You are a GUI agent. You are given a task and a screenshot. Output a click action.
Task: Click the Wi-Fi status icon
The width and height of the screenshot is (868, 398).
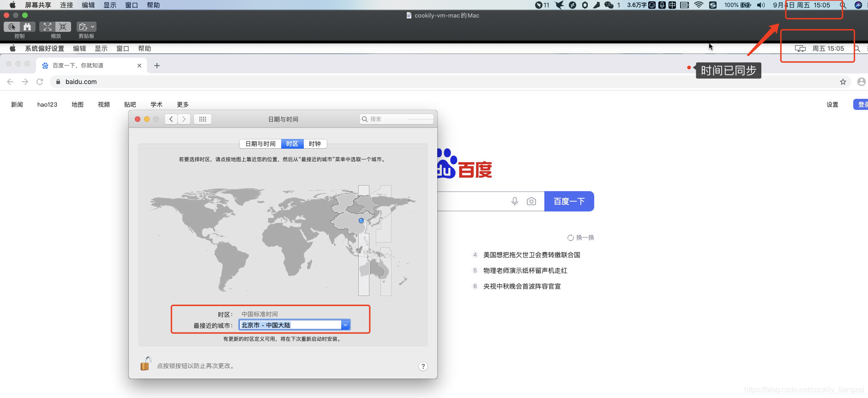tap(699, 5)
